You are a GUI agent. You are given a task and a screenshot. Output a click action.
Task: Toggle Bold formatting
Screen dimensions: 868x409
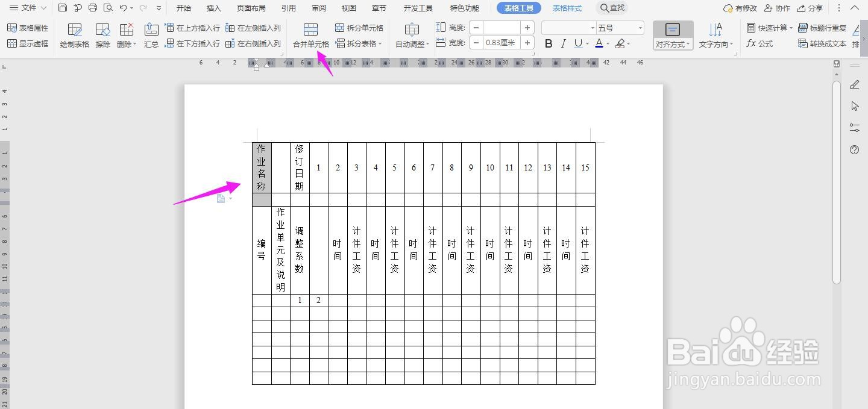tap(549, 43)
